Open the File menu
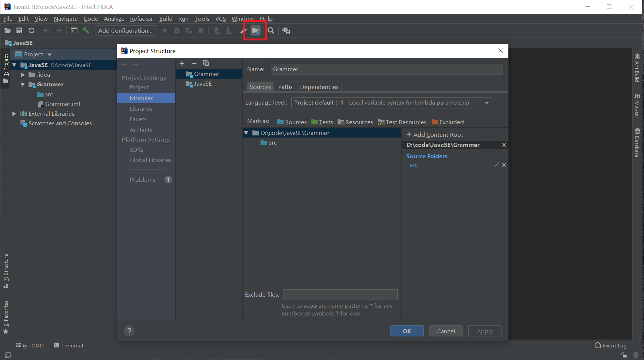 click(x=8, y=19)
